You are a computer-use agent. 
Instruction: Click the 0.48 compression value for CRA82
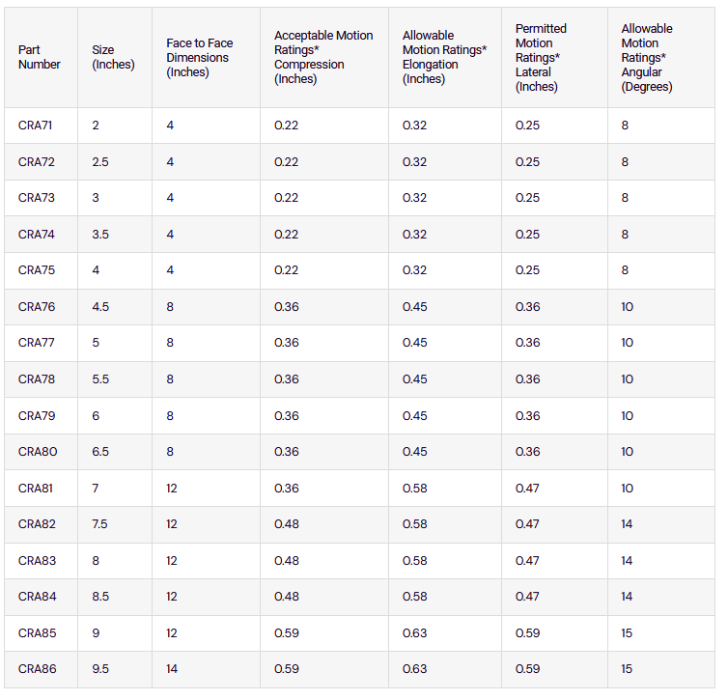(x=287, y=524)
